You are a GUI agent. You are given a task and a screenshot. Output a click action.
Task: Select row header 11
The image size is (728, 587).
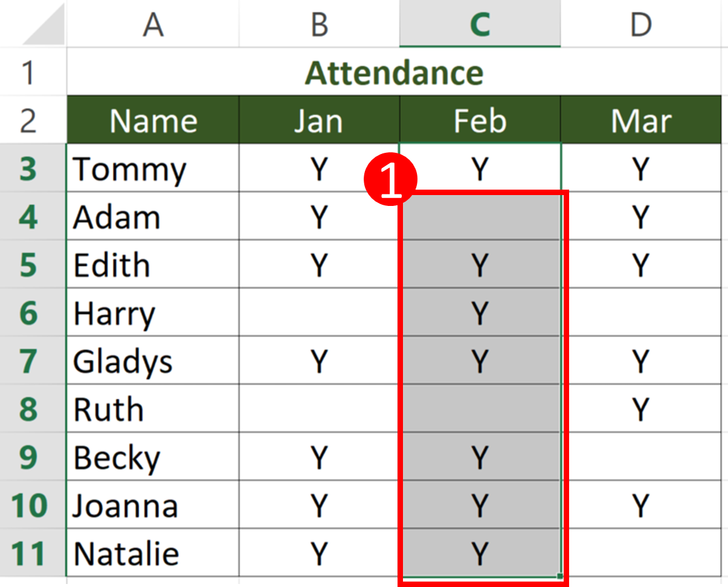[x=32, y=553]
